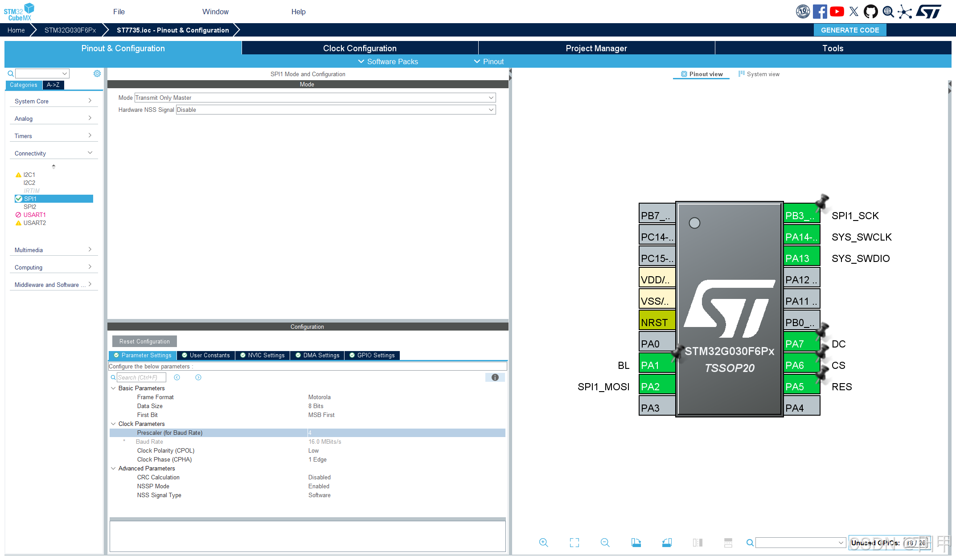Rotate the chip view counterclockwise

[x=667, y=543]
